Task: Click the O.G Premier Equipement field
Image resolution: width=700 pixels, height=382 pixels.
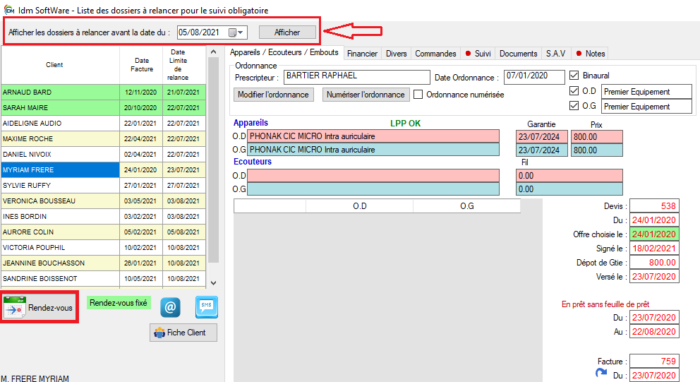Action: point(646,106)
